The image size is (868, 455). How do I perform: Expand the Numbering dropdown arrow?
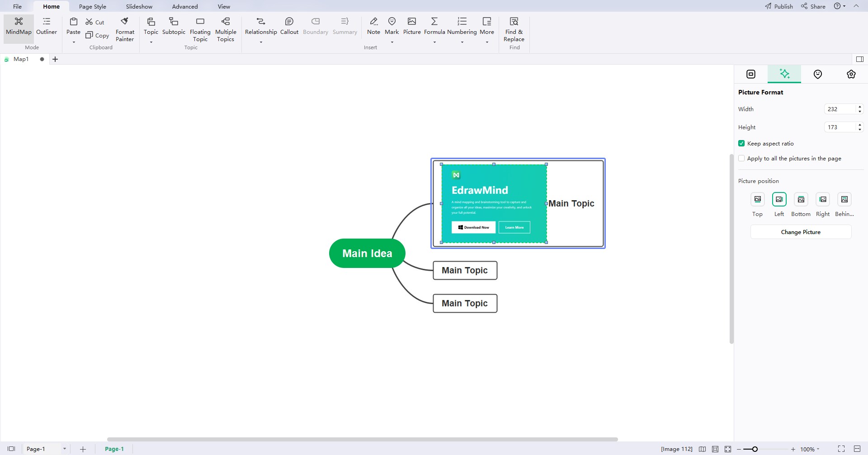(x=462, y=42)
